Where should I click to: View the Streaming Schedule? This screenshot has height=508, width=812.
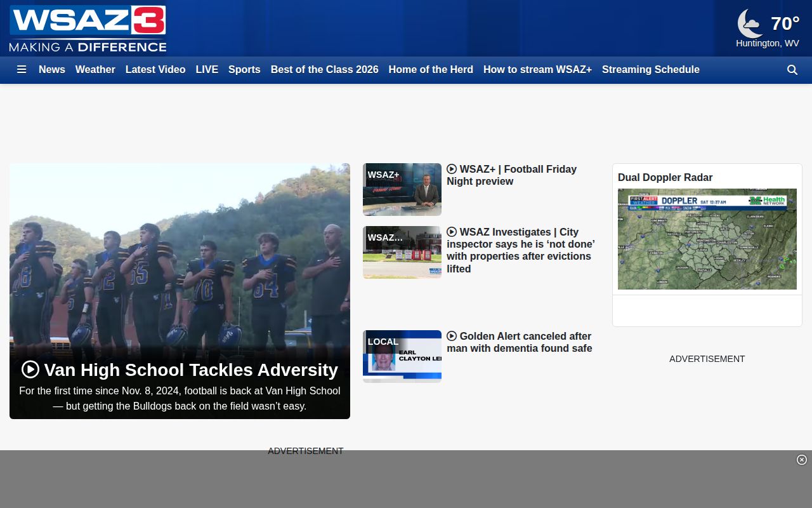651,70
